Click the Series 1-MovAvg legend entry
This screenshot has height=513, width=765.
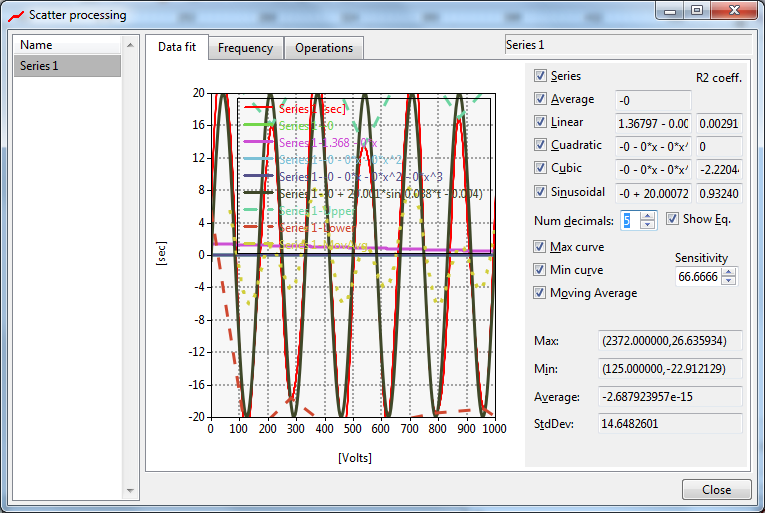tap(306, 245)
